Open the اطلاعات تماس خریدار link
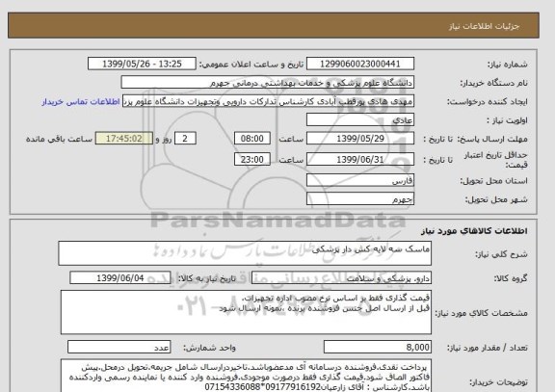555x392 pixels. 81,102
